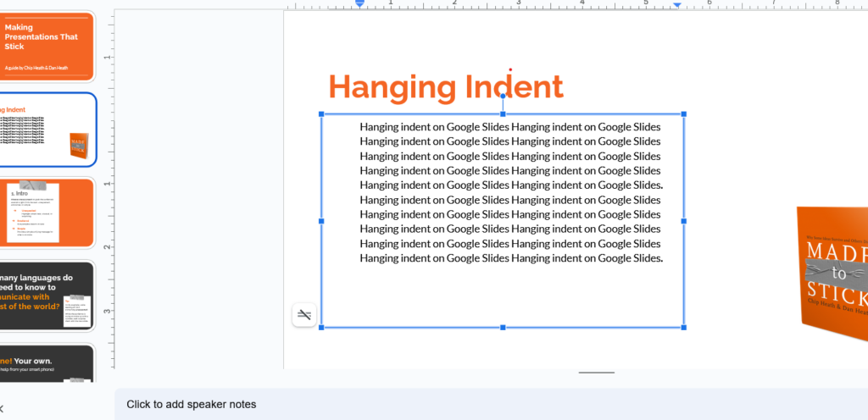This screenshot has height=420, width=868.
Task: Select the 'Your own' slide thumbnail at bottom
Action: pyautogui.click(x=47, y=364)
